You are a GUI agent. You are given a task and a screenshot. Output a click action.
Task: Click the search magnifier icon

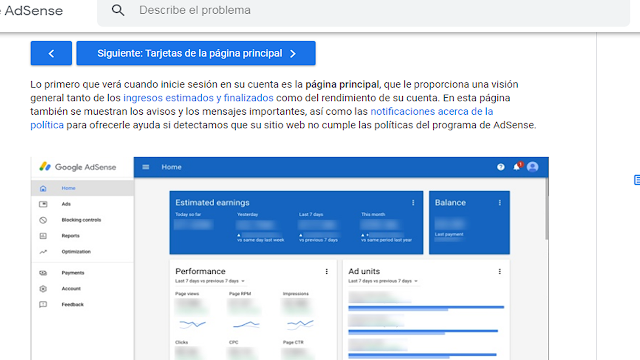[x=118, y=10]
